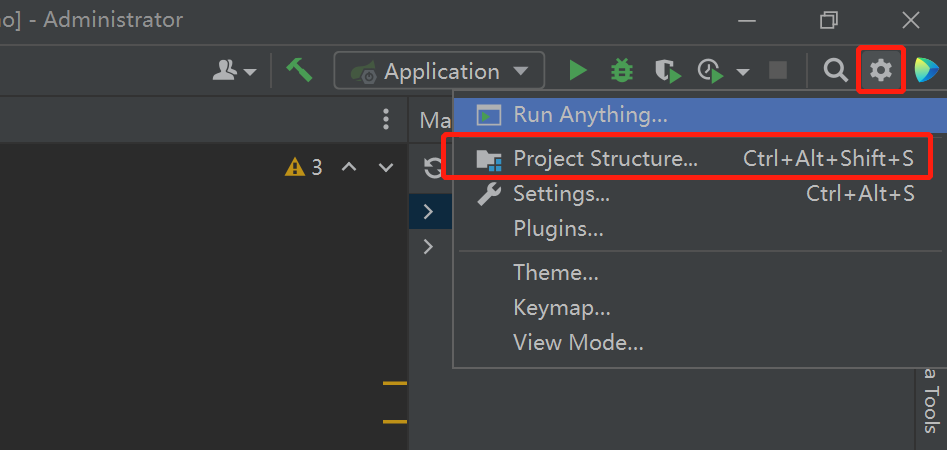Image resolution: width=947 pixels, height=450 pixels.
Task: Click the warning indicator showing 3
Action: tap(304, 167)
